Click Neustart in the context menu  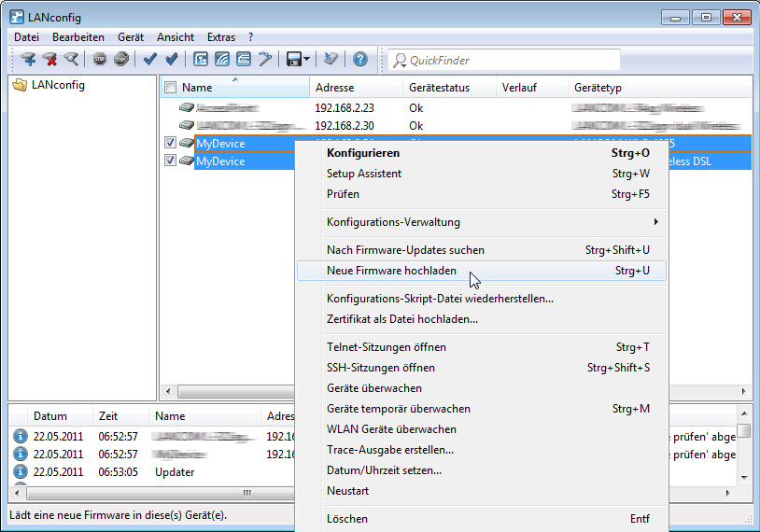pos(348,491)
